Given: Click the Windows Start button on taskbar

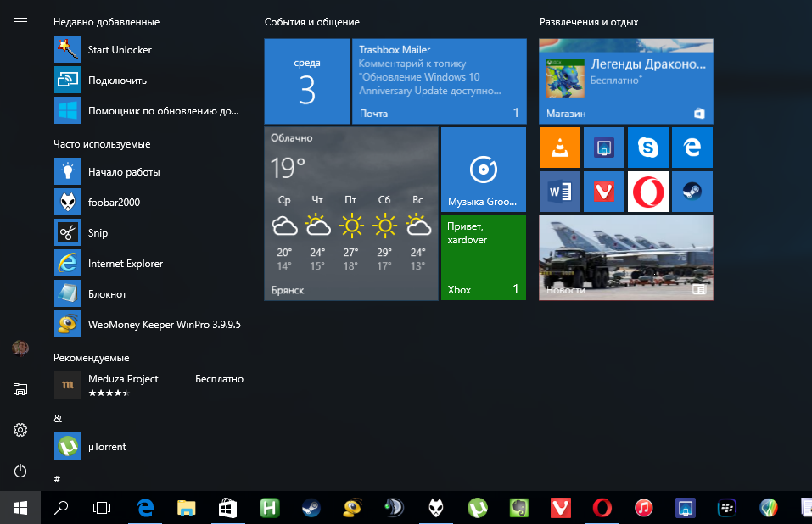Looking at the screenshot, I should tap(20, 508).
